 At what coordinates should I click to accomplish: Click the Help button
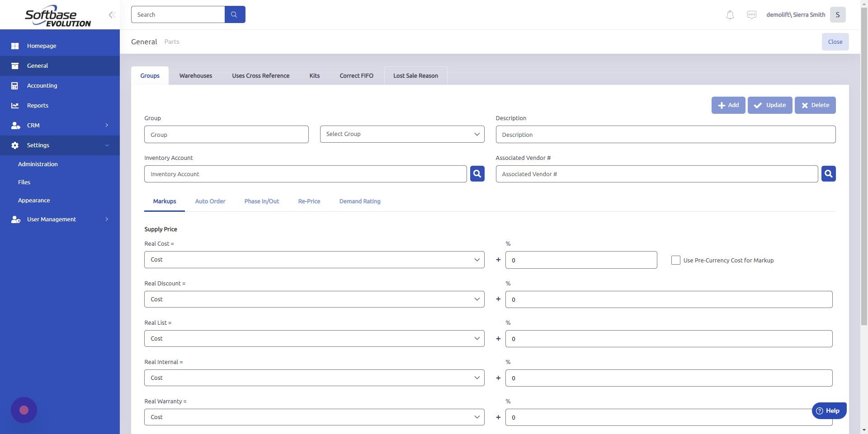pos(829,411)
